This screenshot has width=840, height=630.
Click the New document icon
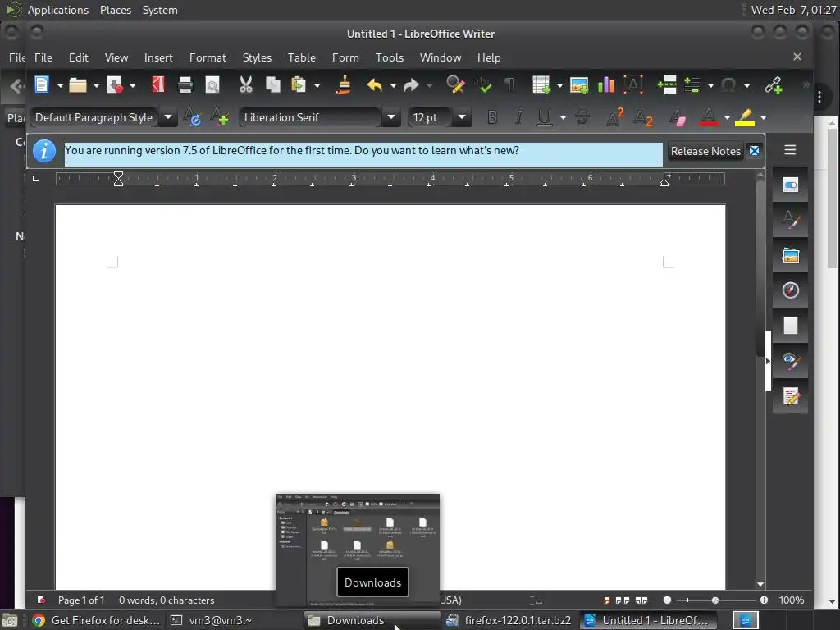click(x=41, y=84)
